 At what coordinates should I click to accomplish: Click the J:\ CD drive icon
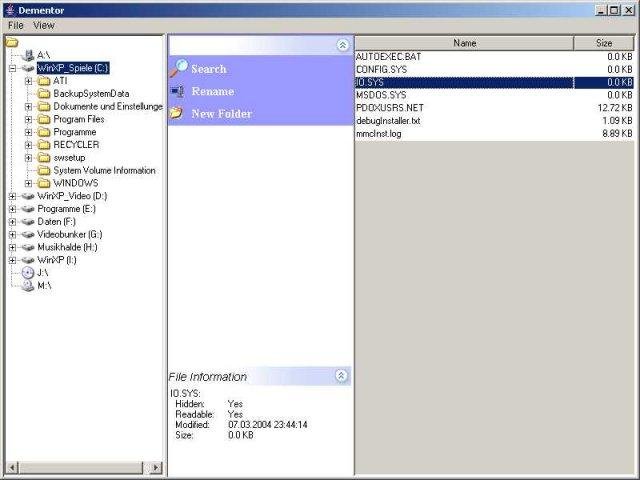pyautogui.click(x=28, y=273)
